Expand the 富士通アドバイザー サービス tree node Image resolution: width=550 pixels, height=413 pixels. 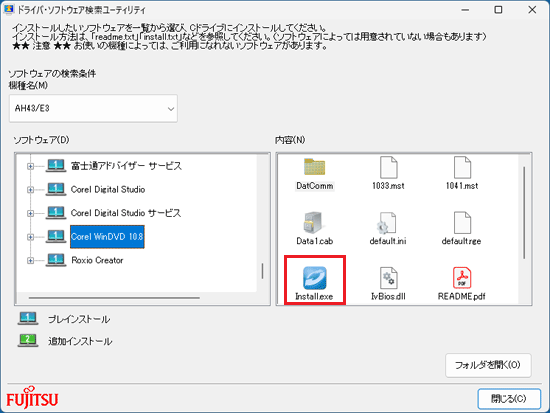(x=31, y=166)
